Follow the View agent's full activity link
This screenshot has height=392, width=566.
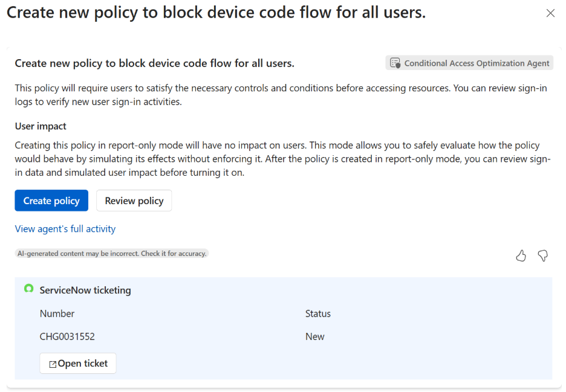click(65, 229)
